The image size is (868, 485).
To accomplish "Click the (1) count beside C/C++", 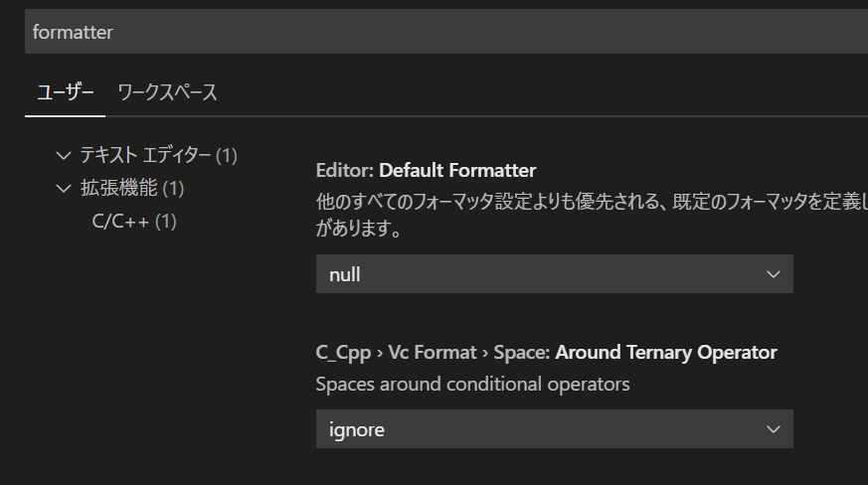I will point(166,221).
